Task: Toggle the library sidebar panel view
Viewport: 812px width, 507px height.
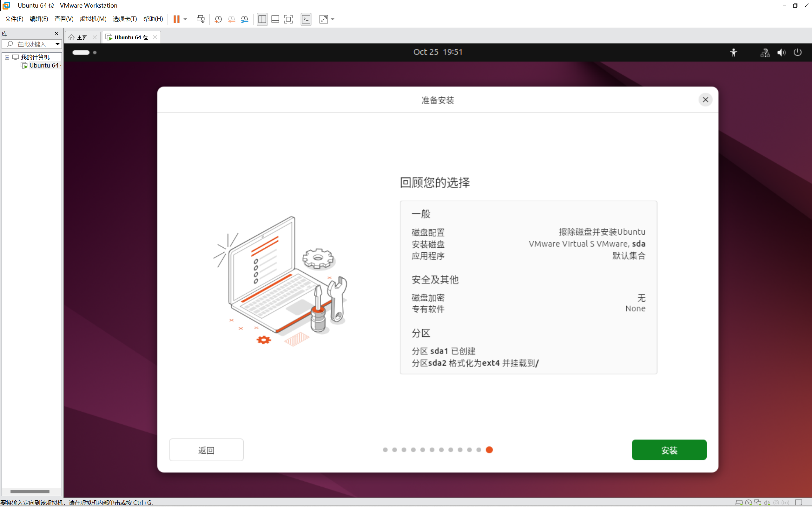Action: pos(262,19)
